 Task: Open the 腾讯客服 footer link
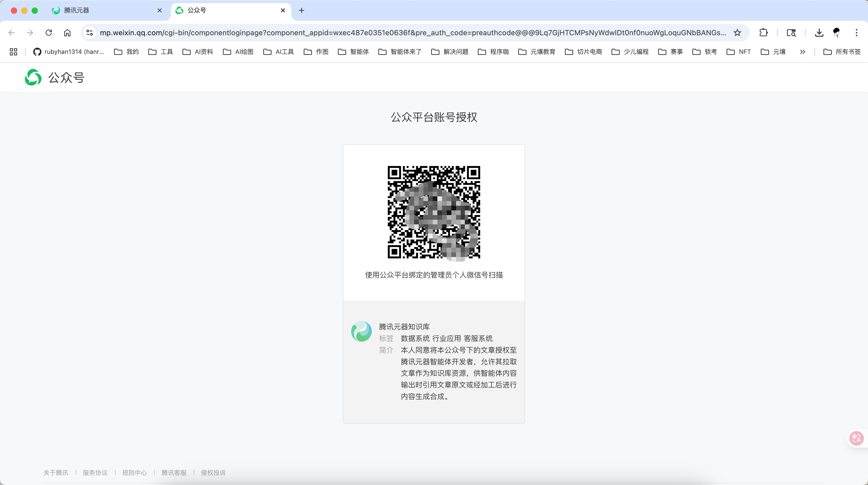pyautogui.click(x=174, y=473)
